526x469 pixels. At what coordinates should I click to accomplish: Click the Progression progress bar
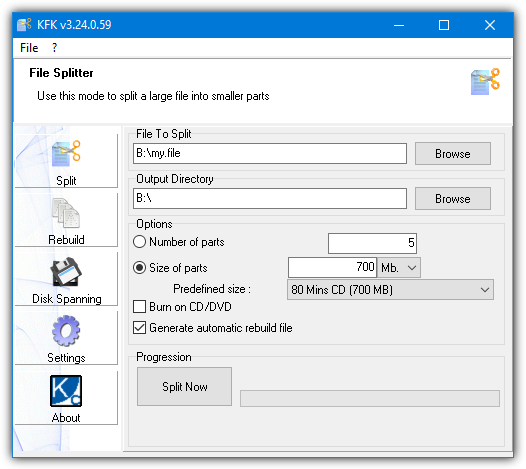[370, 398]
